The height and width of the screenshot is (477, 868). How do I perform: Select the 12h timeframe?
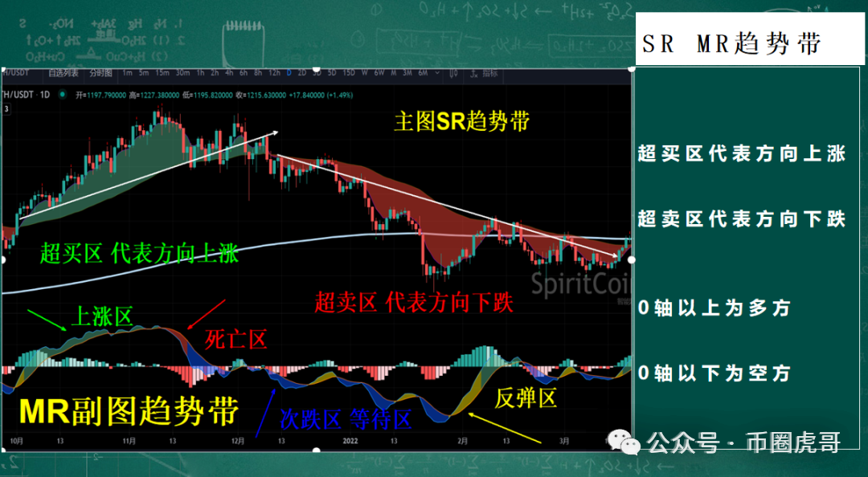click(274, 73)
